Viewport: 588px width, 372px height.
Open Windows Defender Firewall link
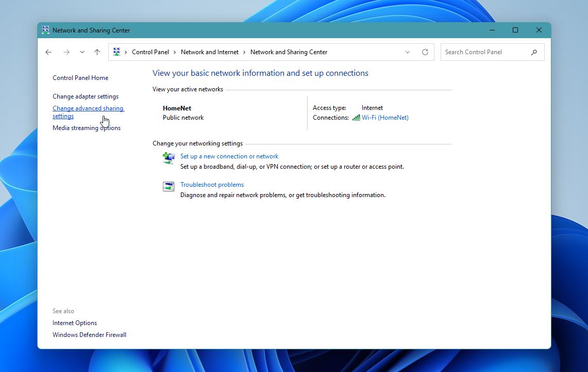coord(89,335)
